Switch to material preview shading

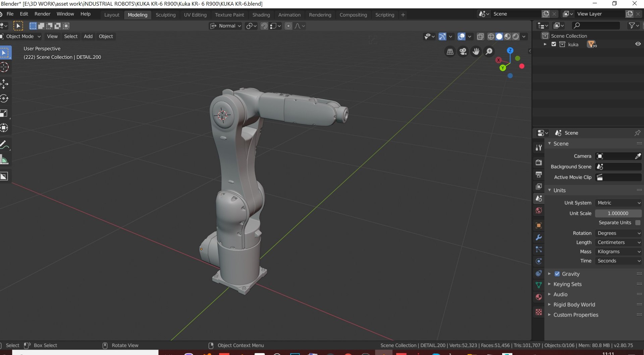coord(507,36)
